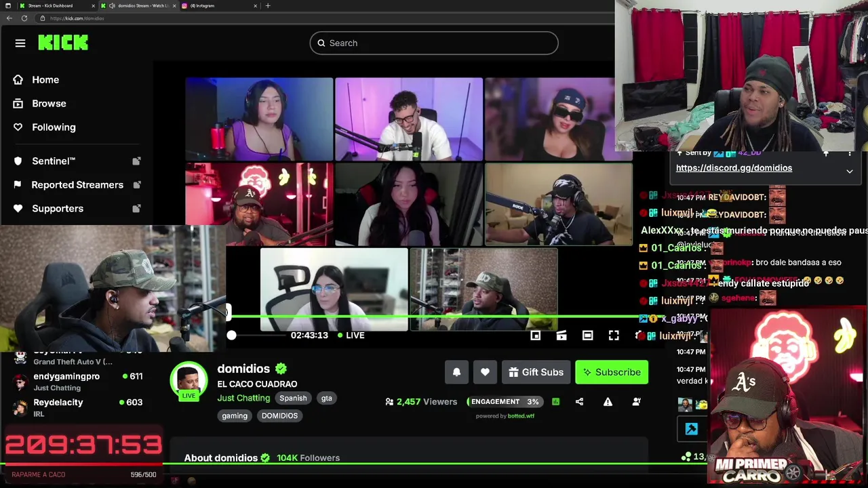Click the Just Chatting category link

tap(243, 398)
